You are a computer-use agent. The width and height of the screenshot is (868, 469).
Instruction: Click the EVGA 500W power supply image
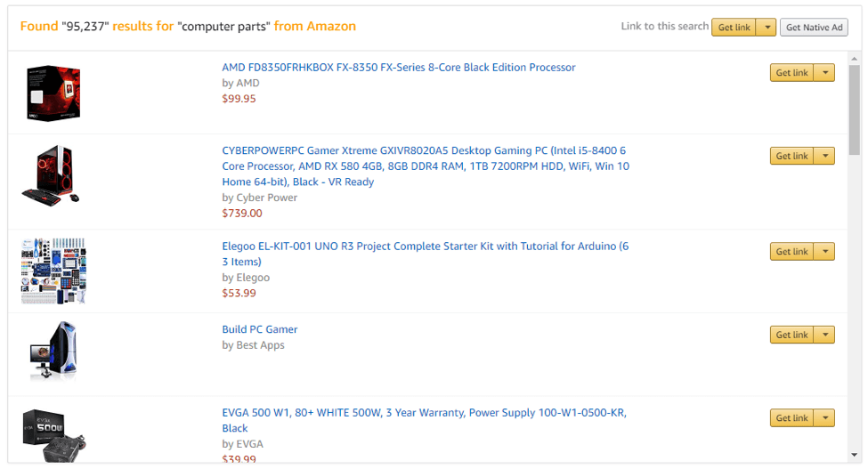click(x=53, y=434)
